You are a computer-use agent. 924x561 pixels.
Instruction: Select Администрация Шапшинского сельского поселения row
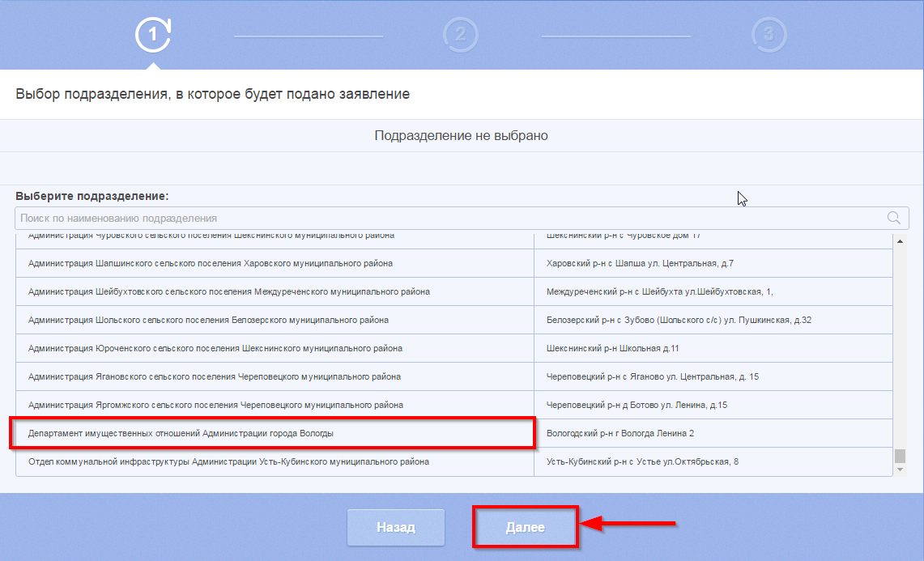[210, 263]
